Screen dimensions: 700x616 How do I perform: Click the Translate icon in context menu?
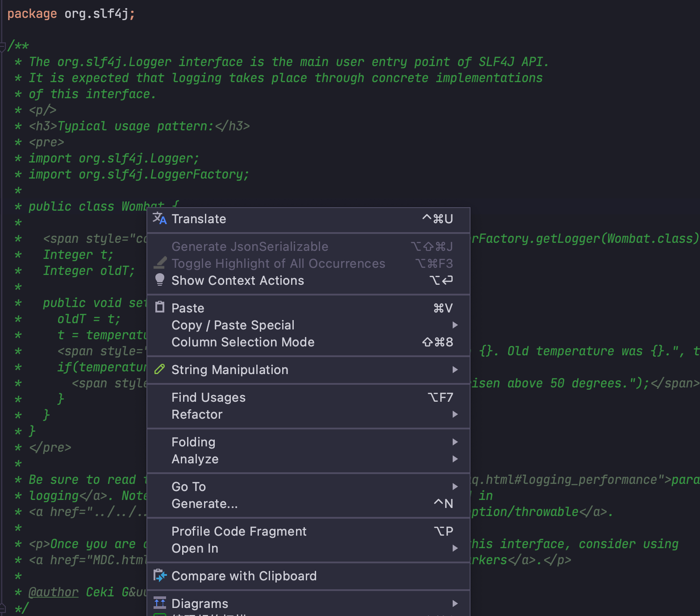pyautogui.click(x=159, y=219)
